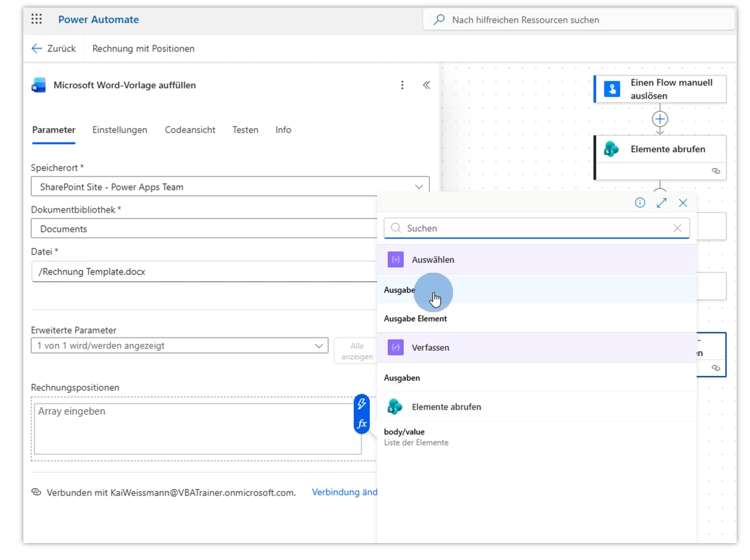This screenshot has width=750, height=560.
Task: Focus the Suchen search field in popup
Action: tap(537, 228)
